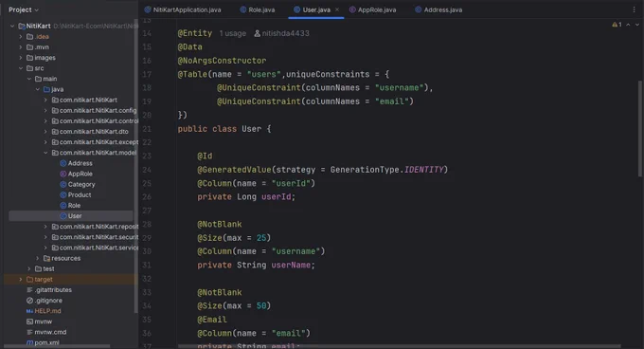The width and height of the screenshot is (644, 349).
Task: Click the pom.xml Maven icon
Action: 29,342
